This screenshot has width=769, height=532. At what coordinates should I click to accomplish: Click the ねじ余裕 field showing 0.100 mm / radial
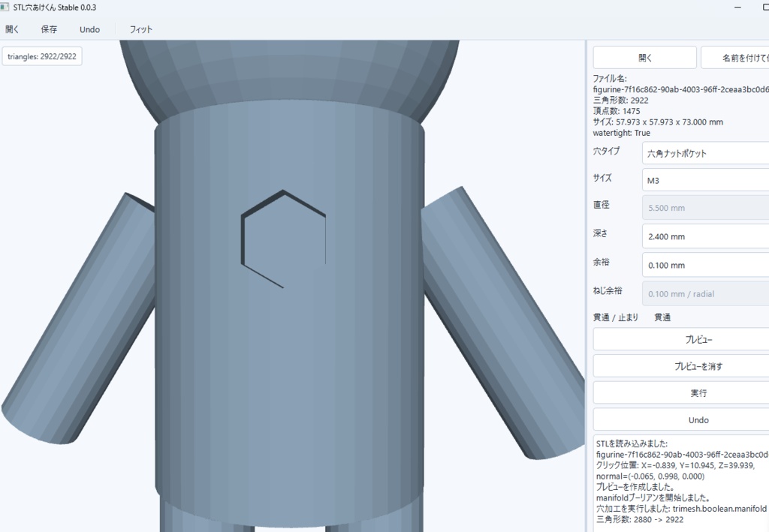pyautogui.click(x=705, y=294)
